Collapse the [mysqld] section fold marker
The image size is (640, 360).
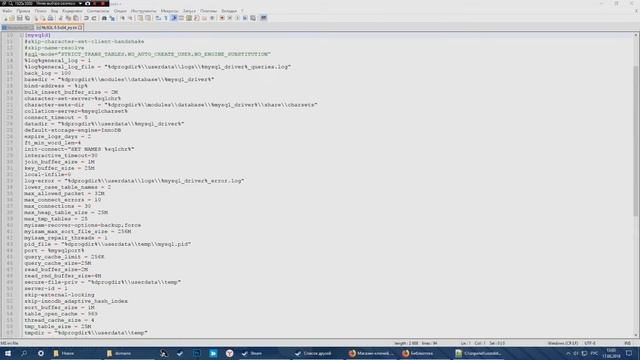21,35
